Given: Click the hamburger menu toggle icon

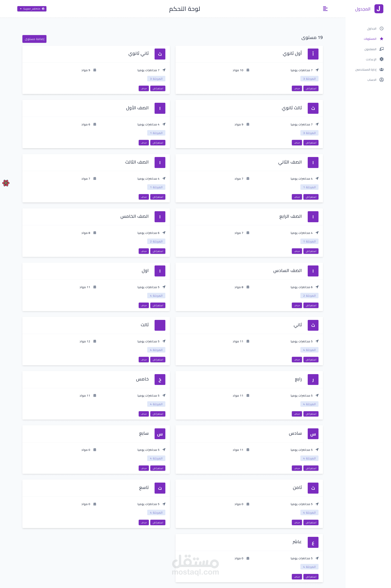Looking at the screenshot, I should 325,9.
